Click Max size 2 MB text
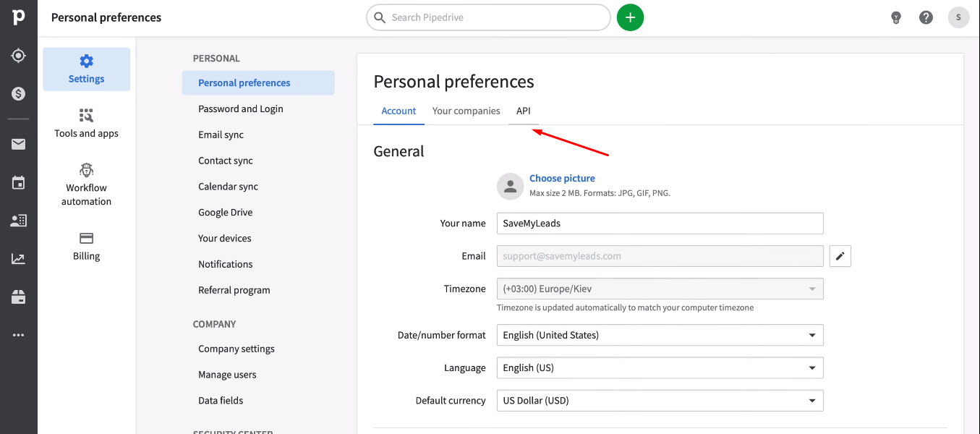Image resolution: width=980 pixels, height=434 pixels. coord(600,193)
